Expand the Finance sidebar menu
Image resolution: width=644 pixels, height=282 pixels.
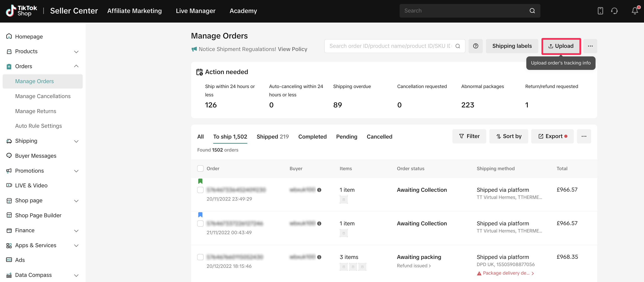coord(76,231)
